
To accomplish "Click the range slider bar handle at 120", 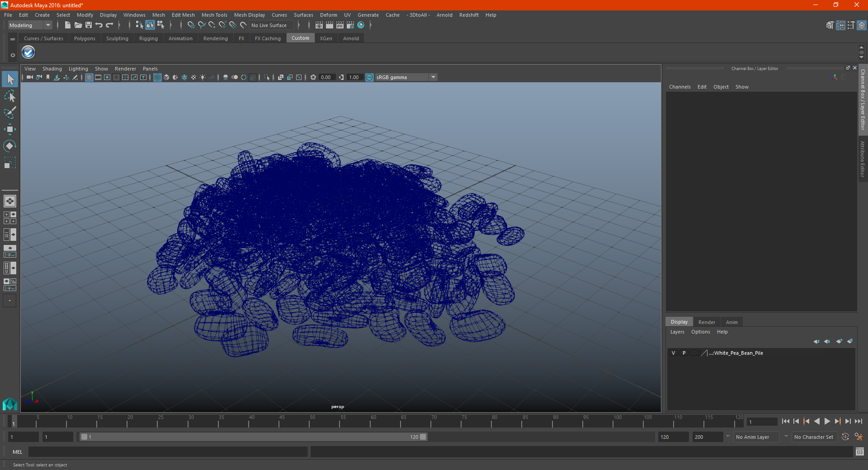I will pos(423,437).
